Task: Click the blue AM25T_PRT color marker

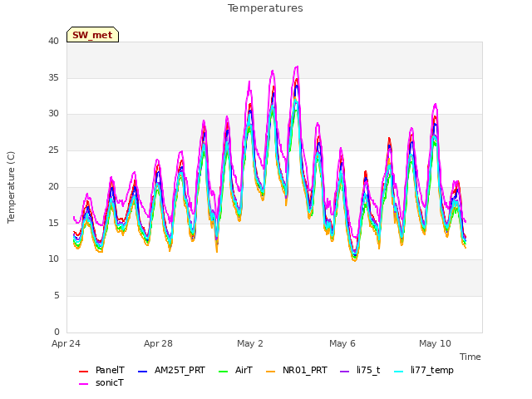Action: pyautogui.click(x=142, y=372)
